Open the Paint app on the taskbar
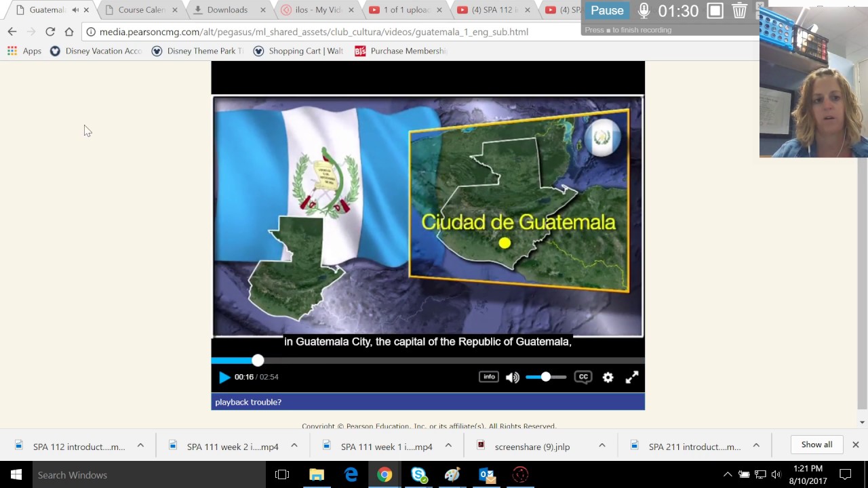 [452, 474]
